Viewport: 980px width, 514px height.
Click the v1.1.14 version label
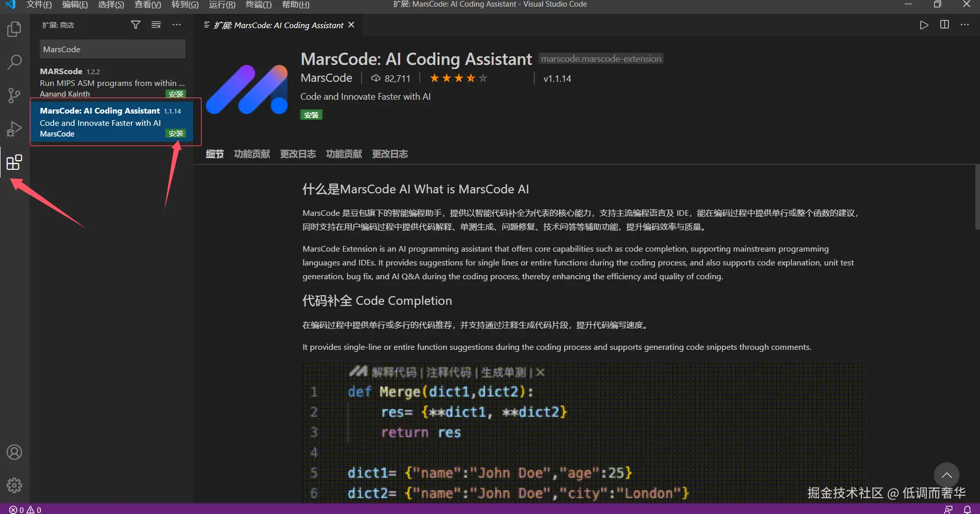pos(557,78)
